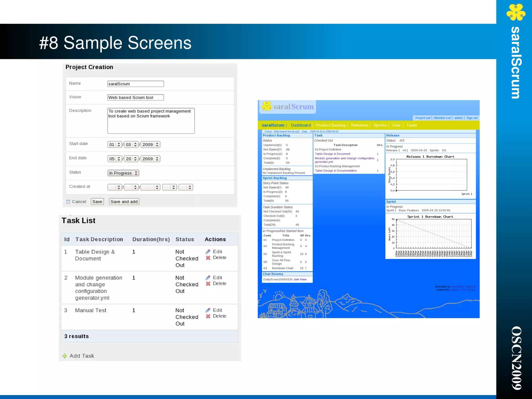
Task: Open the Start date year dropdown showing 2009
Action: 150,144
